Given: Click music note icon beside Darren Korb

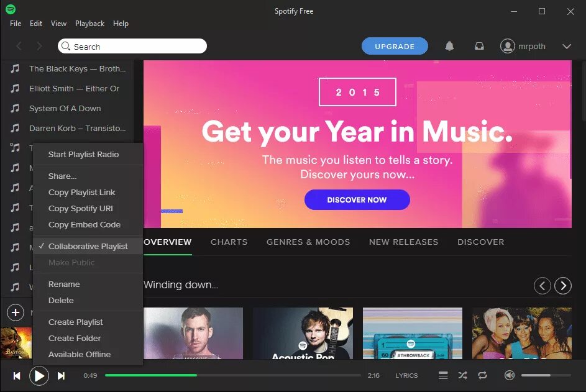Looking at the screenshot, I should pos(15,128).
